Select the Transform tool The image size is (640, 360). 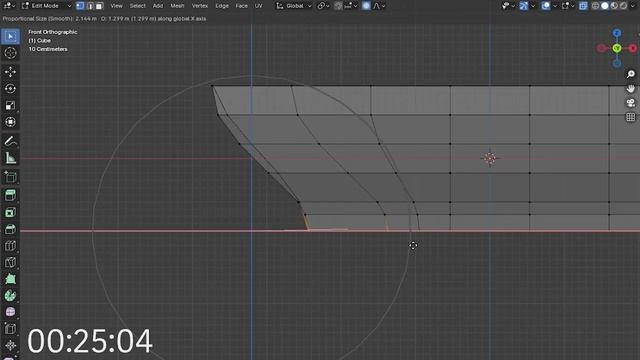tap(10, 122)
